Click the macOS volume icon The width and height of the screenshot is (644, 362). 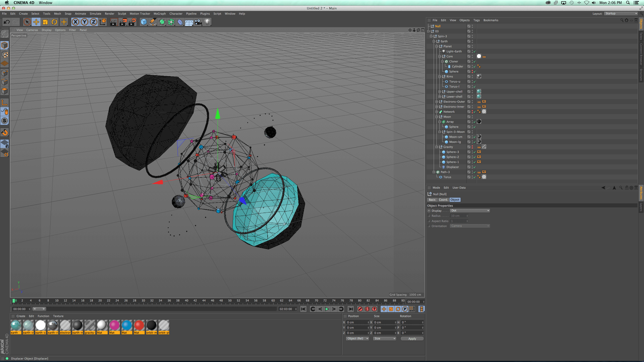[594, 3]
